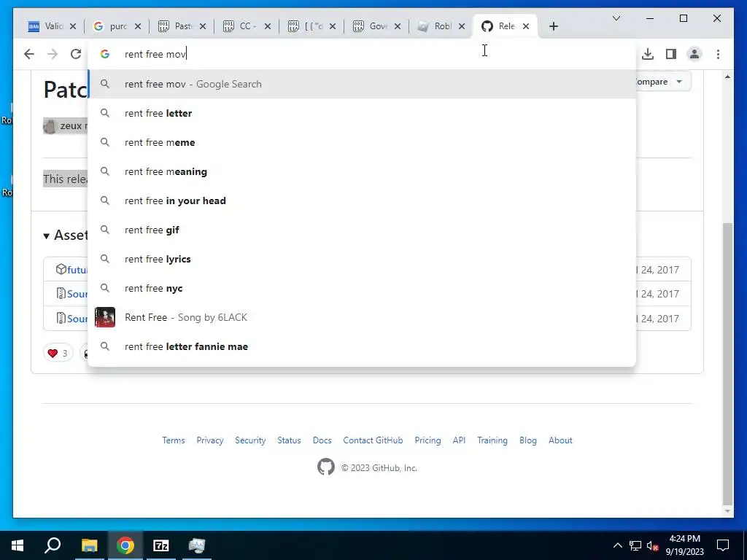This screenshot has width=747, height=560.
Task: Show hidden tray icons chevron
Action: coord(617,545)
